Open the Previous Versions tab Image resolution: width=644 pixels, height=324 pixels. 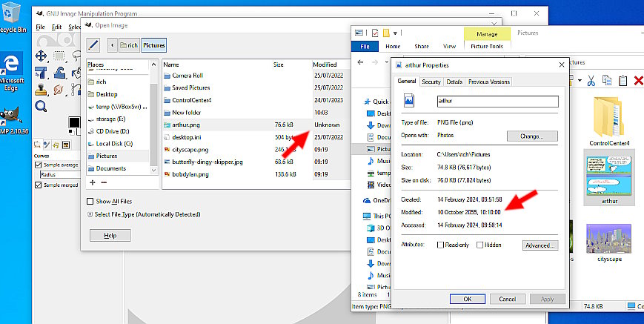point(489,82)
